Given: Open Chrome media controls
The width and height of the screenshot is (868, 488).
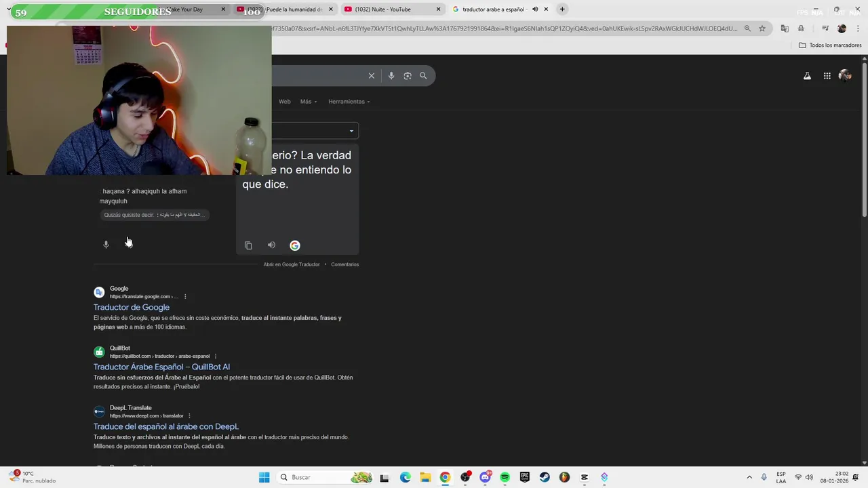Looking at the screenshot, I should [825, 28].
